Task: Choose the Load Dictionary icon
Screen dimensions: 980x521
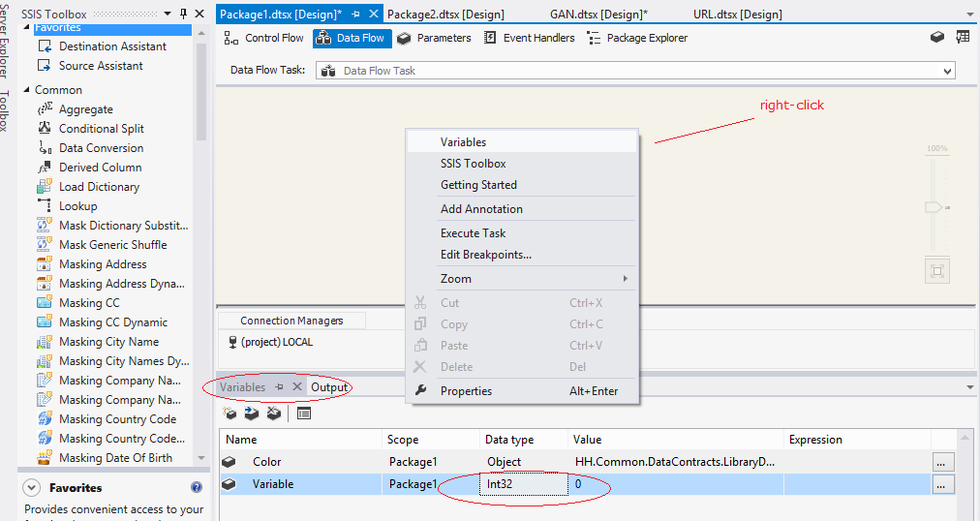Action: point(45,186)
